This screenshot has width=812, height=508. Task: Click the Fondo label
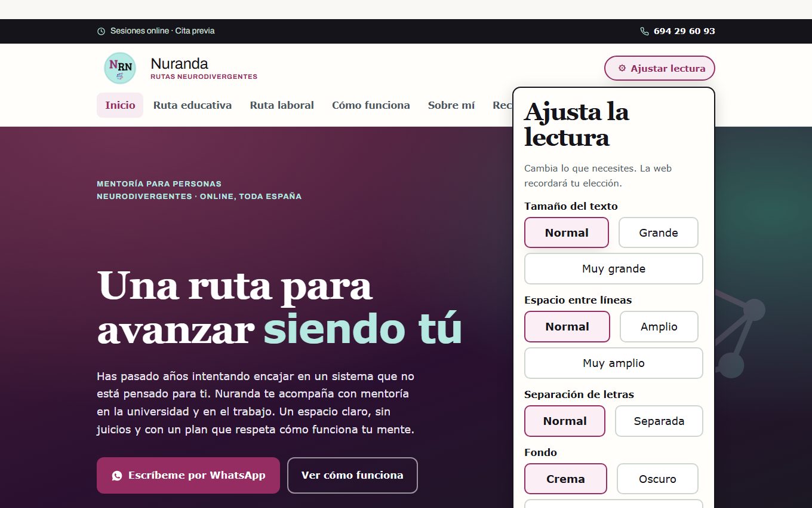[540, 452]
